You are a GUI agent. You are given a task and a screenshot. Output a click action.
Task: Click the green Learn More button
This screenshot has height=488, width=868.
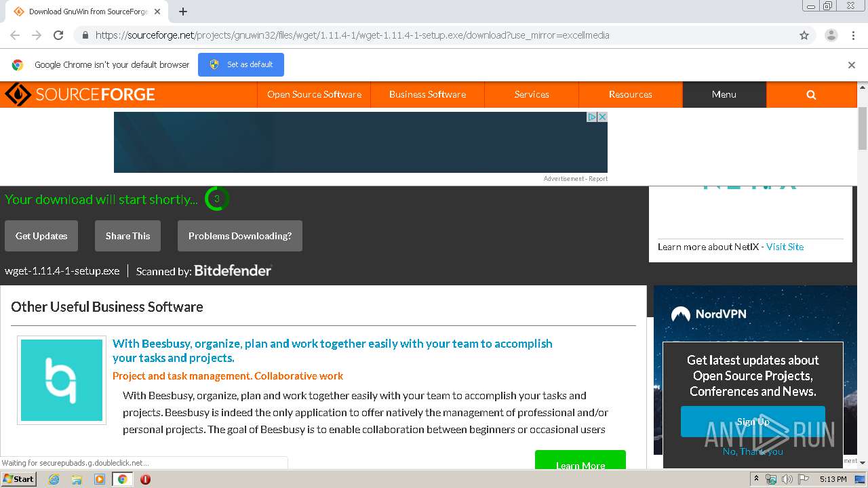click(580, 461)
